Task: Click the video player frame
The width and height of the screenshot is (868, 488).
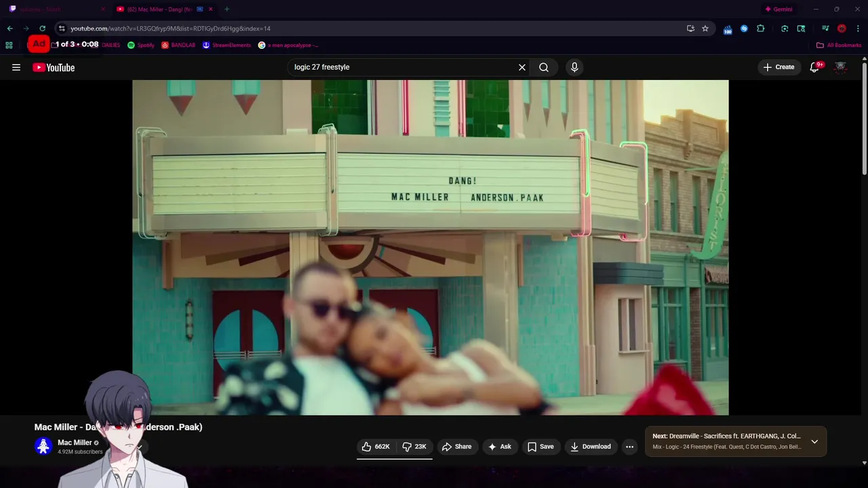Action: click(431, 247)
